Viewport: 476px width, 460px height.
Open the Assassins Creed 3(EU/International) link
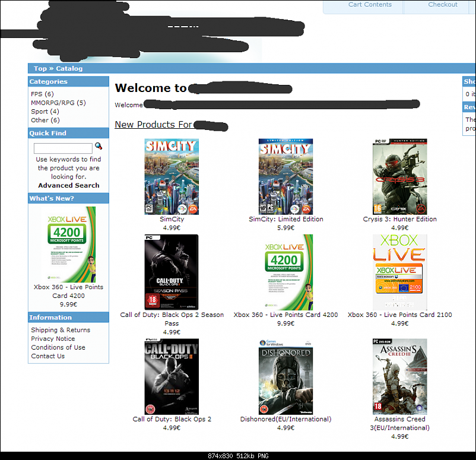[400, 424]
